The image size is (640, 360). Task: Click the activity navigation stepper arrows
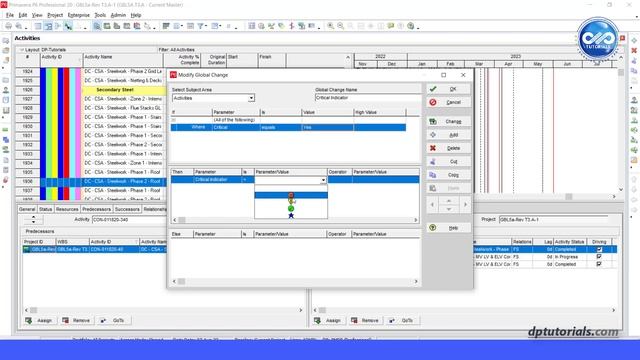33,220
